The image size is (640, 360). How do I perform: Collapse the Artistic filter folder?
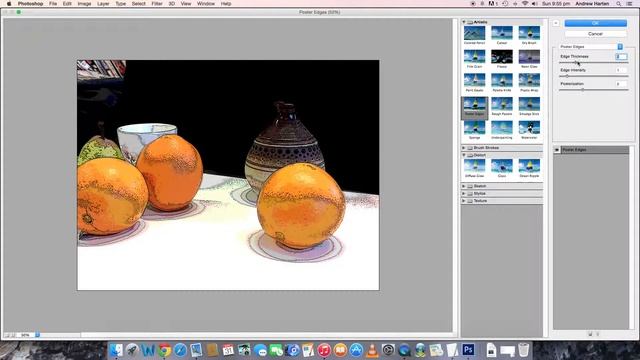tap(464, 22)
